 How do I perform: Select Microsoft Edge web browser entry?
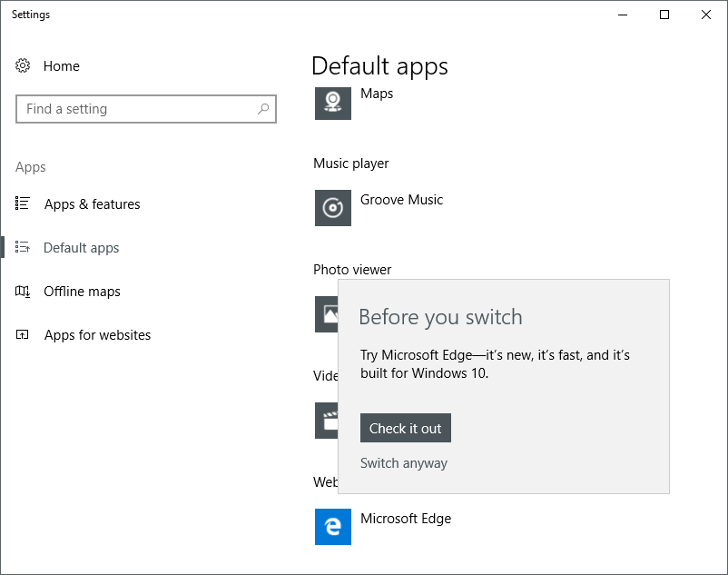point(406,519)
